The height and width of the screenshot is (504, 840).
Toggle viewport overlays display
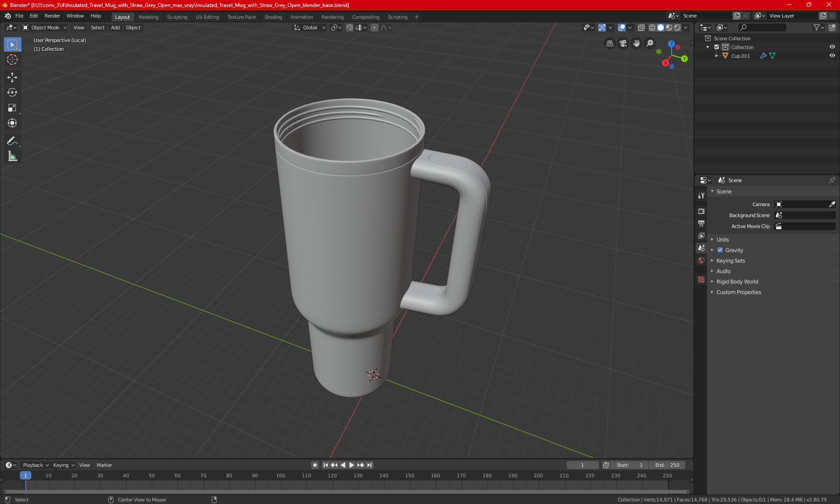pos(622,28)
